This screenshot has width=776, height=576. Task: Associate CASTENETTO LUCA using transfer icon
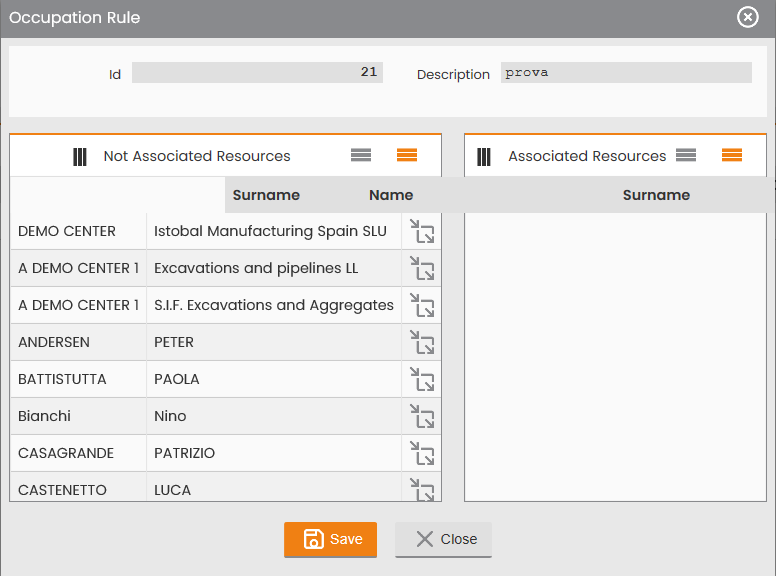(422, 489)
